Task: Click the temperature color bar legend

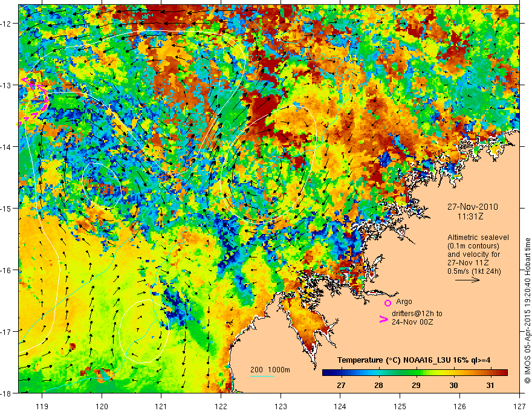Action: tap(415, 372)
